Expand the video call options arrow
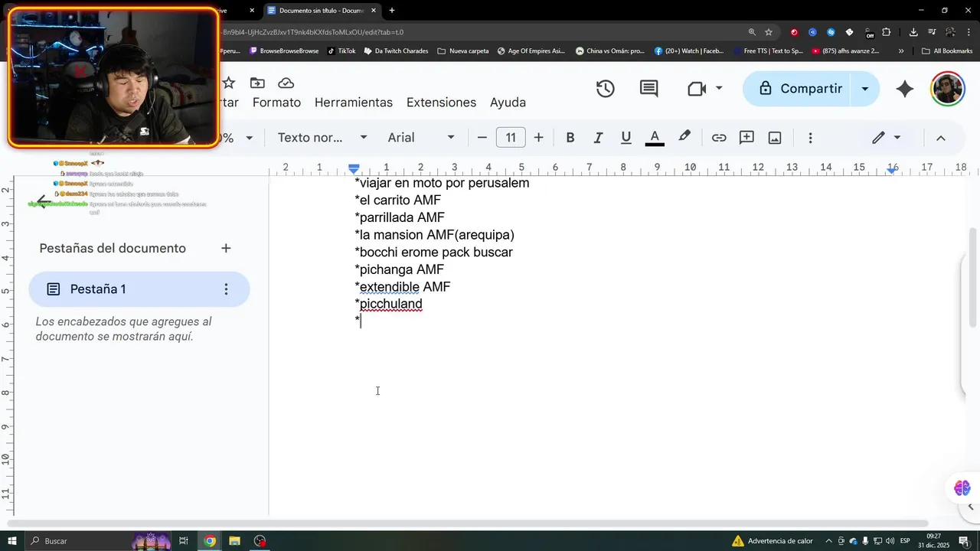The height and width of the screenshot is (551, 980). pos(719,89)
